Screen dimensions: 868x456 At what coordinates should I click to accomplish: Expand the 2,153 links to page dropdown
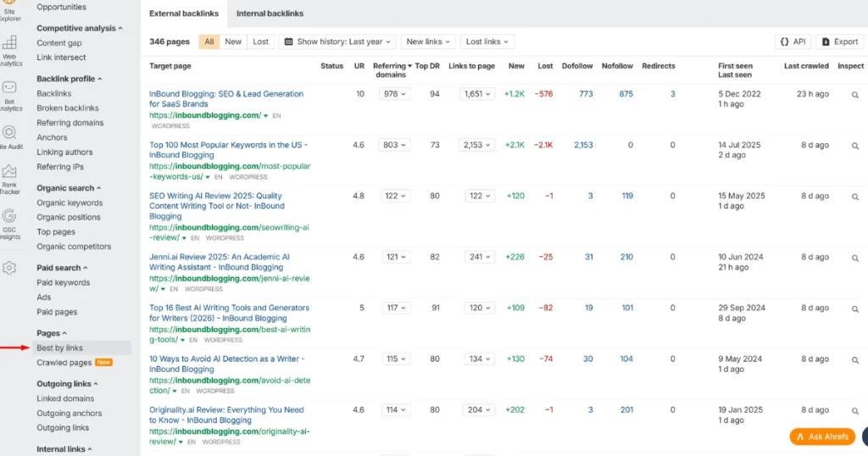(476, 145)
